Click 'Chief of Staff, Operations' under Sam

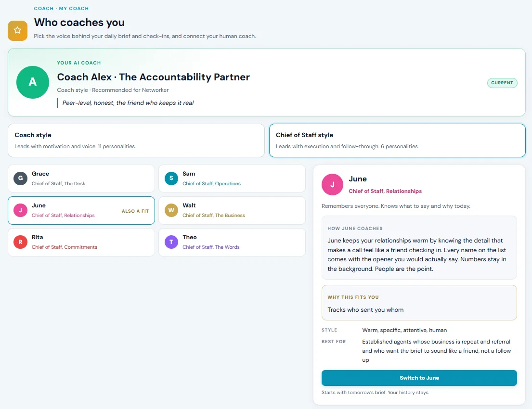(x=212, y=183)
